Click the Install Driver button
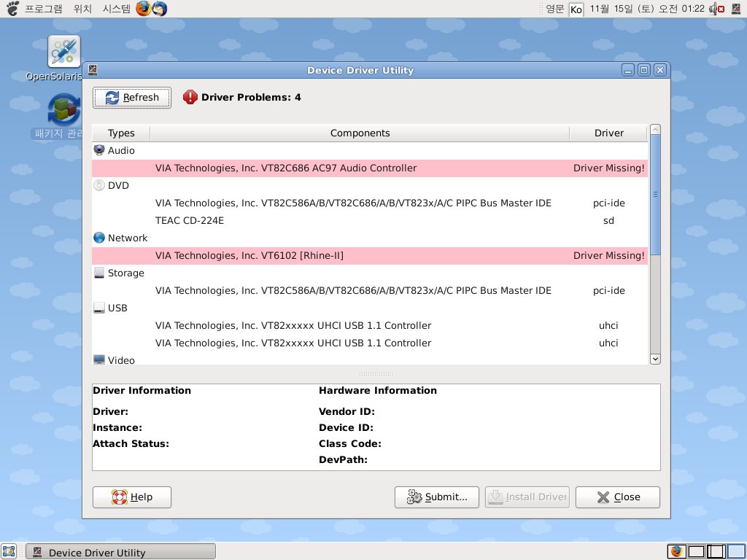 527,497
